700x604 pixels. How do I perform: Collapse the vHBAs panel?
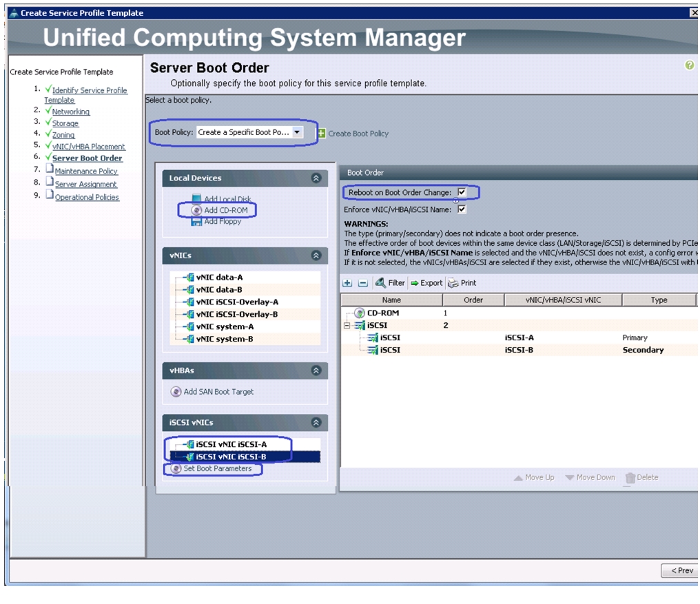[316, 371]
